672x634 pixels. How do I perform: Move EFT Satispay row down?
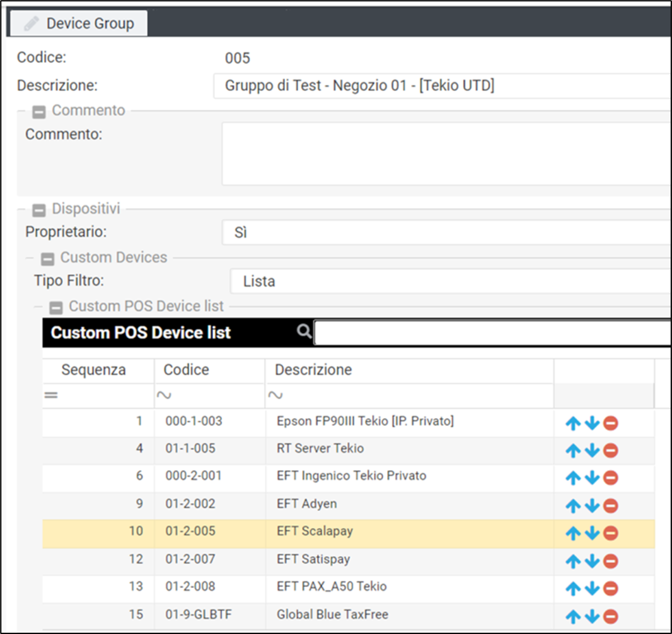[x=591, y=561]
